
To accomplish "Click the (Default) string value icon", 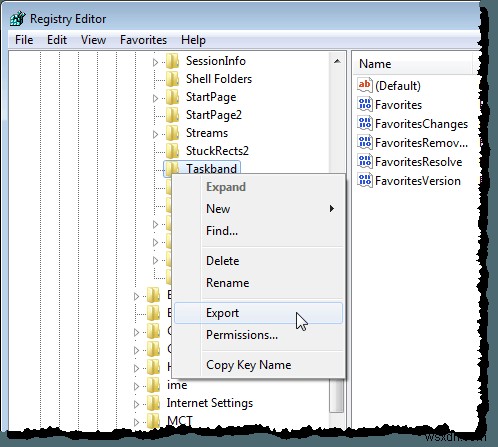I will tap(365, 85).
